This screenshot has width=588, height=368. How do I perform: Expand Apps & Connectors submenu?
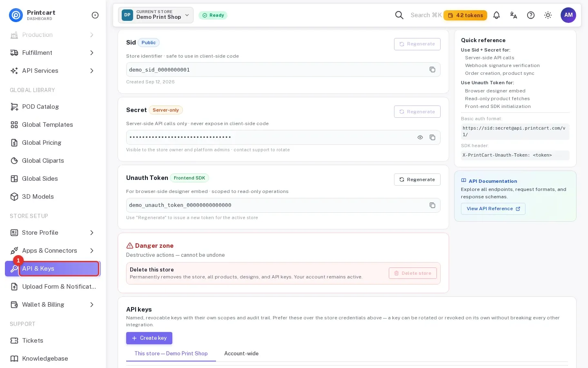coord(52,251)
